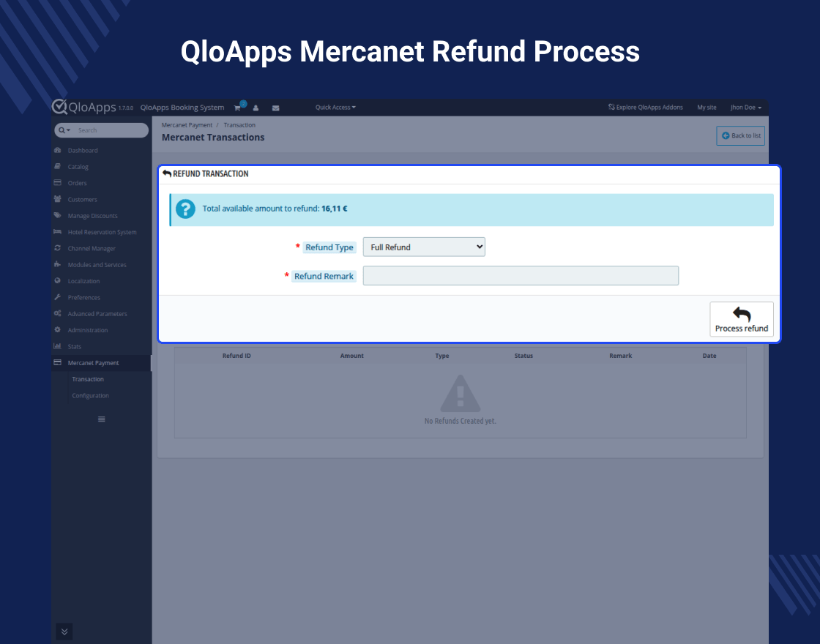The width and height of the screenshot is (820, 644).
Task: Click Transaction breadcrumb link
Action: pos(239,125)
